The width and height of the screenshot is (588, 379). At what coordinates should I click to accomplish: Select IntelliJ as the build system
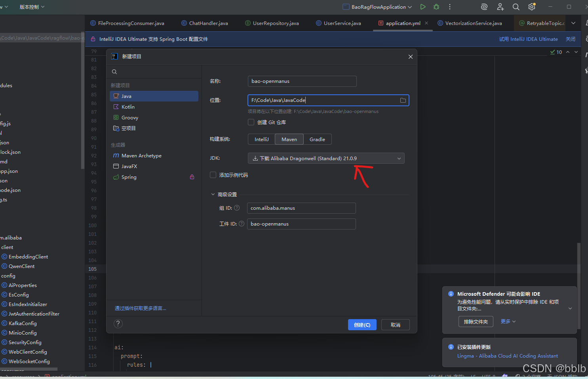click(261, 139)
